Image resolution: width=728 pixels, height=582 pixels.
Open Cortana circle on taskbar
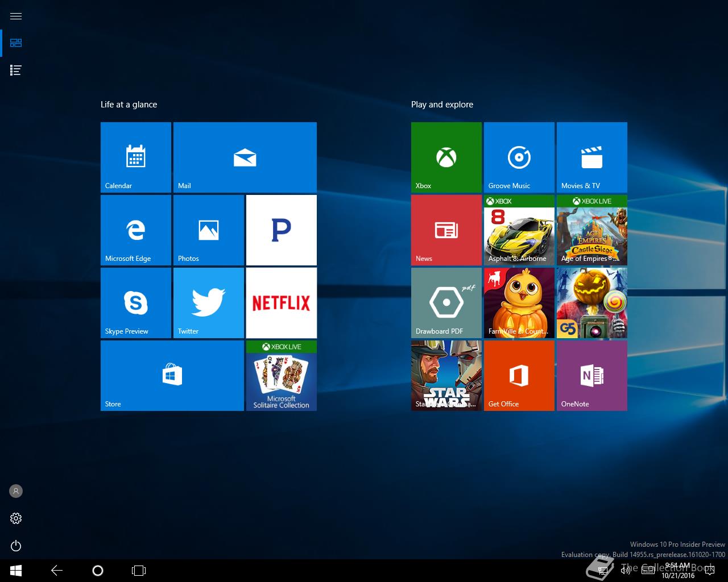click(98, 571)
